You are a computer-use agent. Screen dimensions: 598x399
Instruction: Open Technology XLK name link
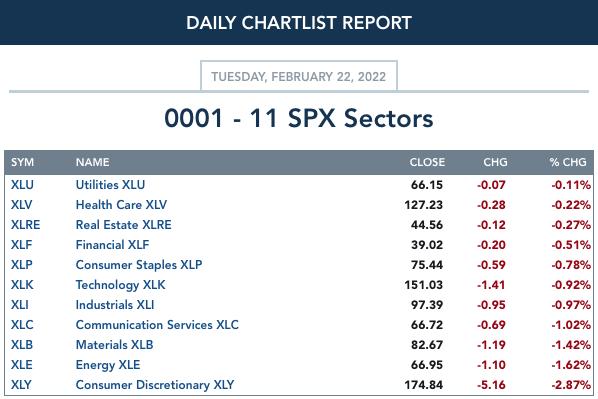(121, 285)
